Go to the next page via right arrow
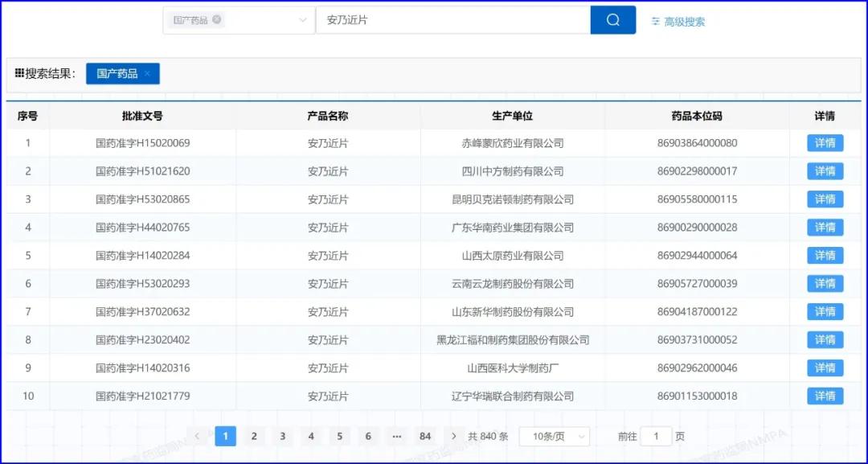The image size is (868, 464). click(x=454, y=436)
